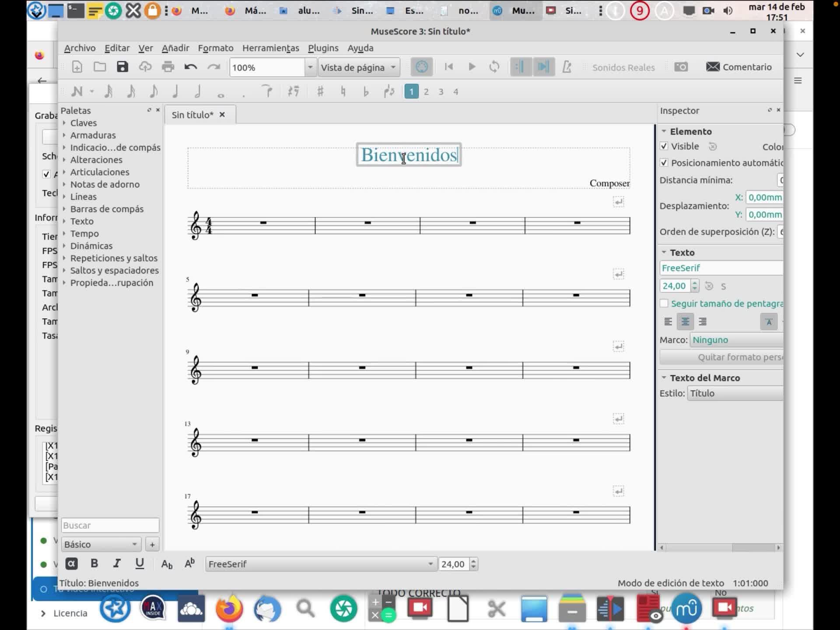Click the sharp accidental icon
This screenshot has height=630, width=840.
coord(320,91)
